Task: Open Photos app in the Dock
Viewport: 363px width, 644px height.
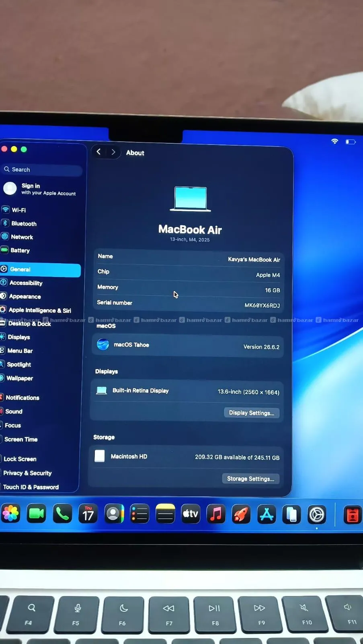Action: (10, 514)
